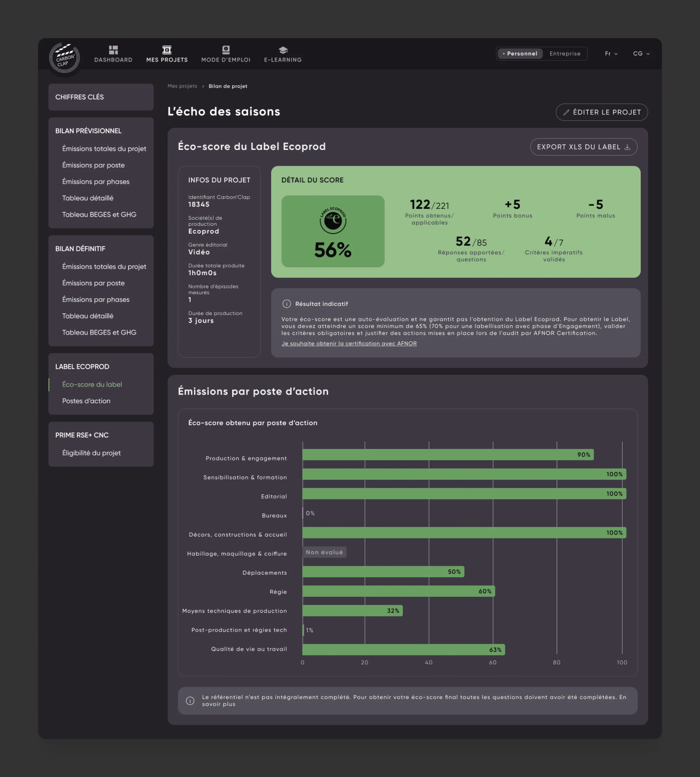Open Émissions par phases under Bilan prévisionnel
This screenshot has height=777, width=700.
click(x=95, y=182)
